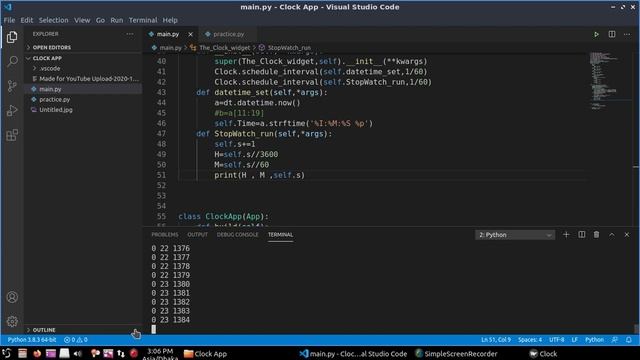
Task: Open the Run menu
Action: (x=116, y=20)
